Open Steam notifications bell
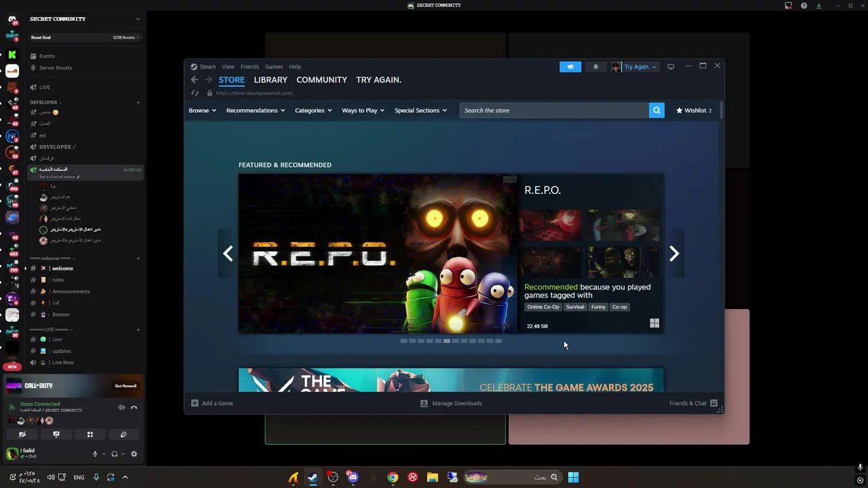This screenshot has width=868, height=488. pos(595,66)
